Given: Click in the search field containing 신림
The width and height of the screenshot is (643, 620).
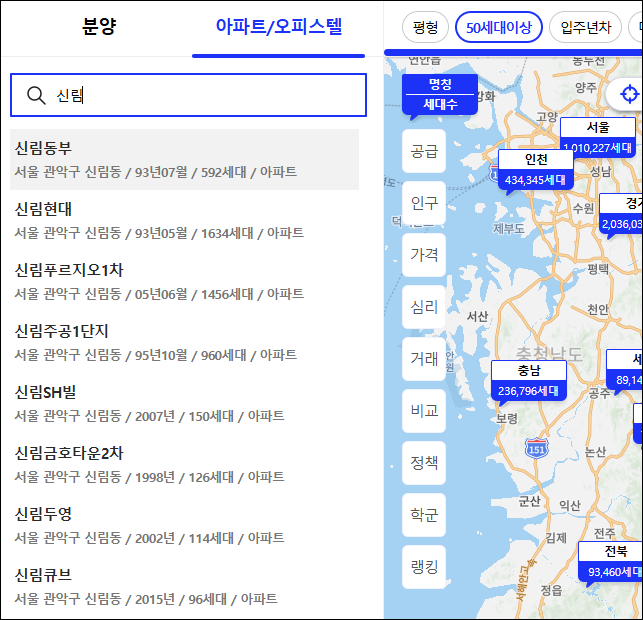Looking at the screenshot, I should [x=200, y=95].
